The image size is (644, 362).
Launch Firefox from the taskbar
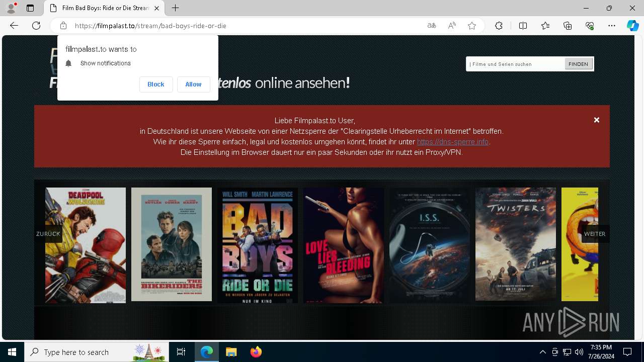tap(256, 352)
